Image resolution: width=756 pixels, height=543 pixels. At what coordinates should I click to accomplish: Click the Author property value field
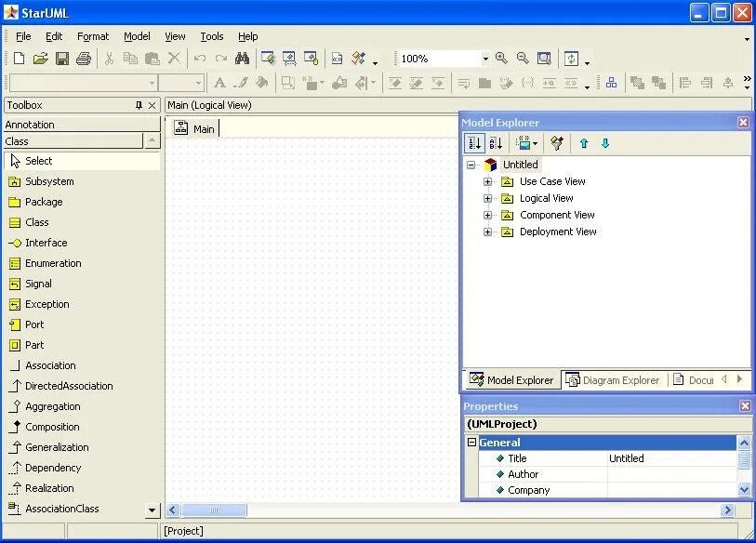coord(671,474)
